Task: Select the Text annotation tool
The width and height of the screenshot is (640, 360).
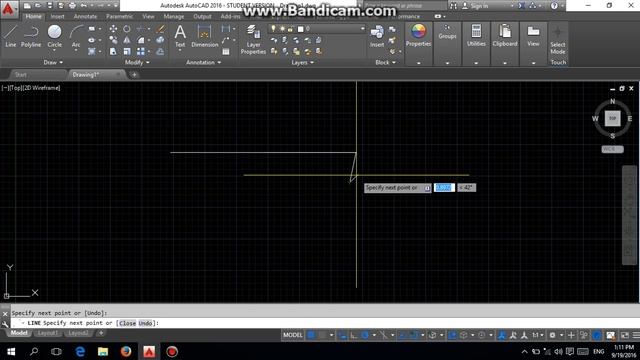Action: point(180,36)
